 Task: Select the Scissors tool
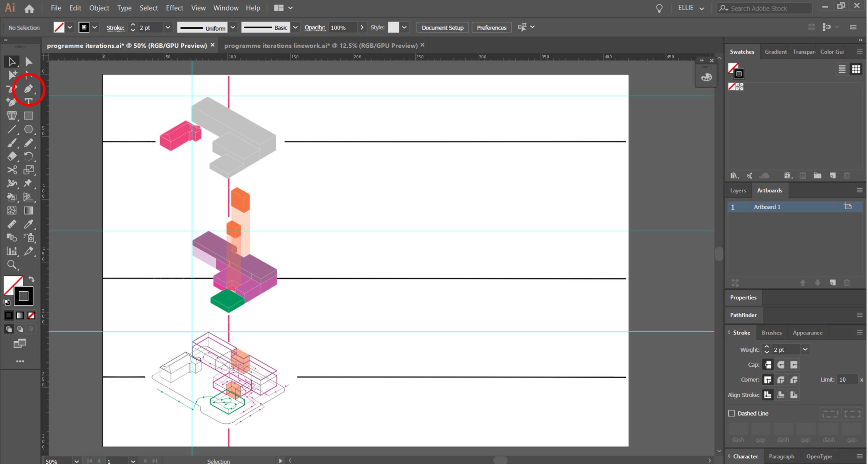click(12, 170)
